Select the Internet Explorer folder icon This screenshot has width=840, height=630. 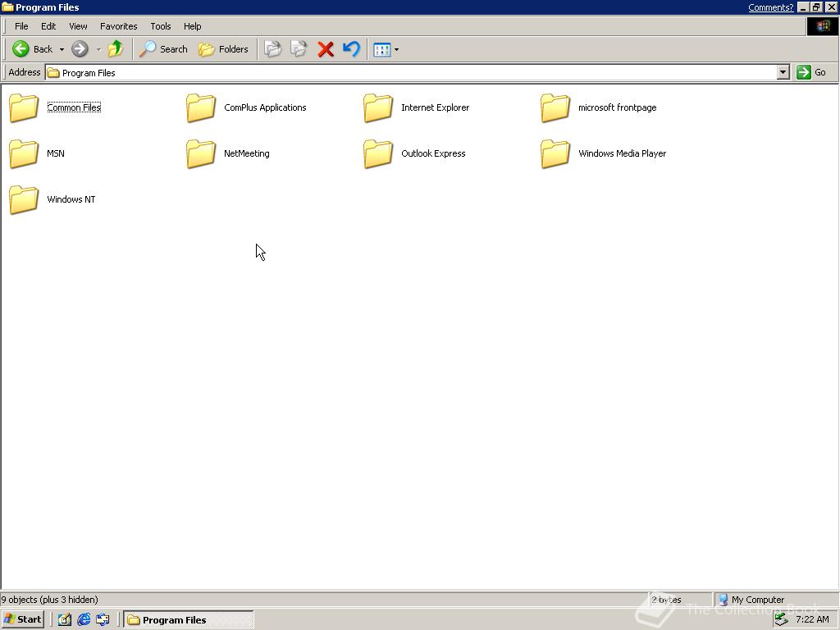(378, 107)
